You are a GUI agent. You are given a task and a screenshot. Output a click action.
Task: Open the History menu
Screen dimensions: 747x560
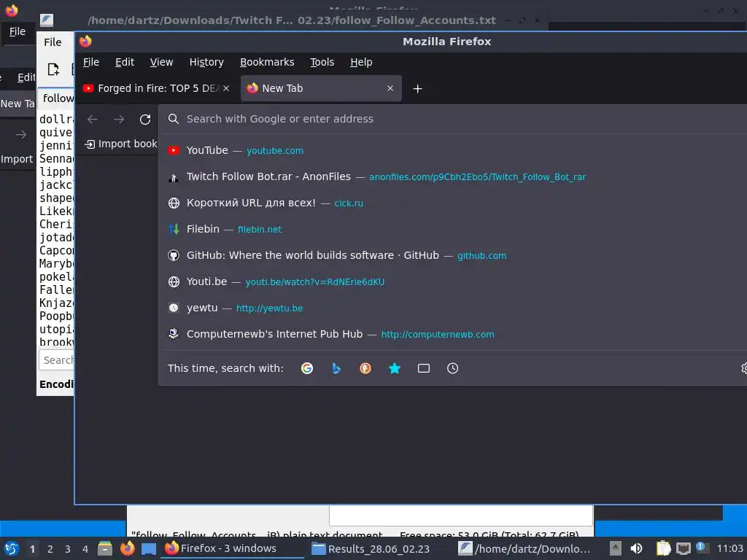point(206,62)
